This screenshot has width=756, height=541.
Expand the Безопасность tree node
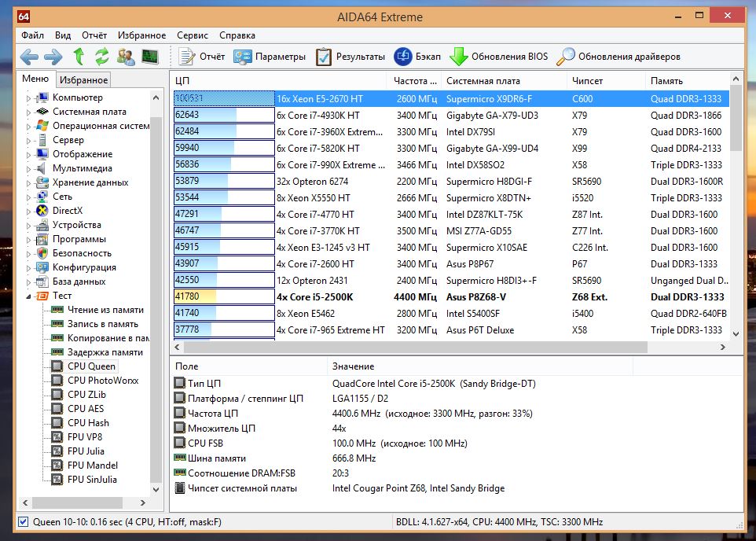coord(28,253)
